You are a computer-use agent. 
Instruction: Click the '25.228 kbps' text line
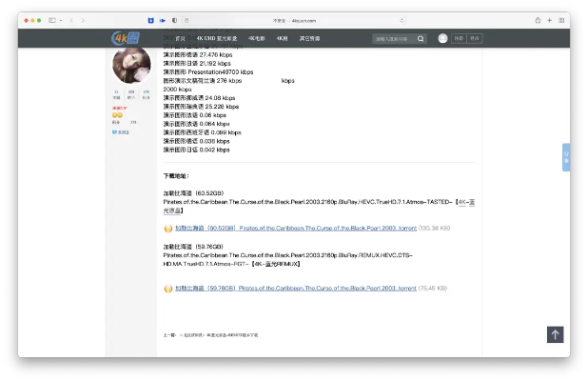coord(201,107)
